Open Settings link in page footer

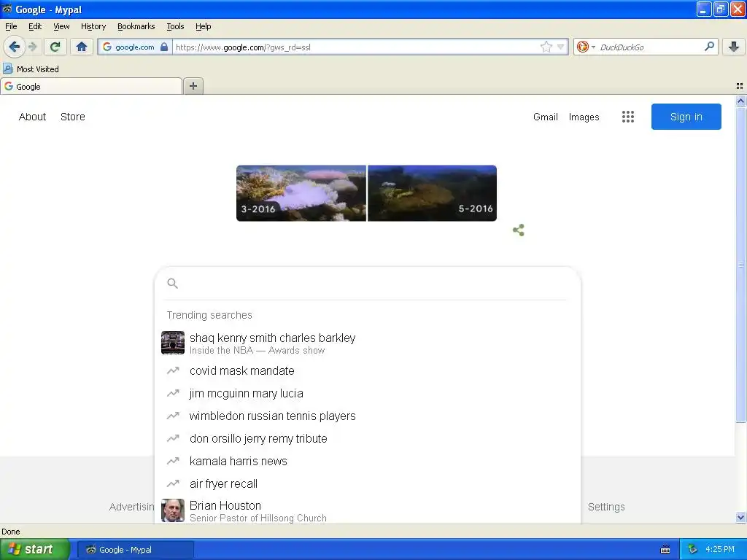(606, 507)
